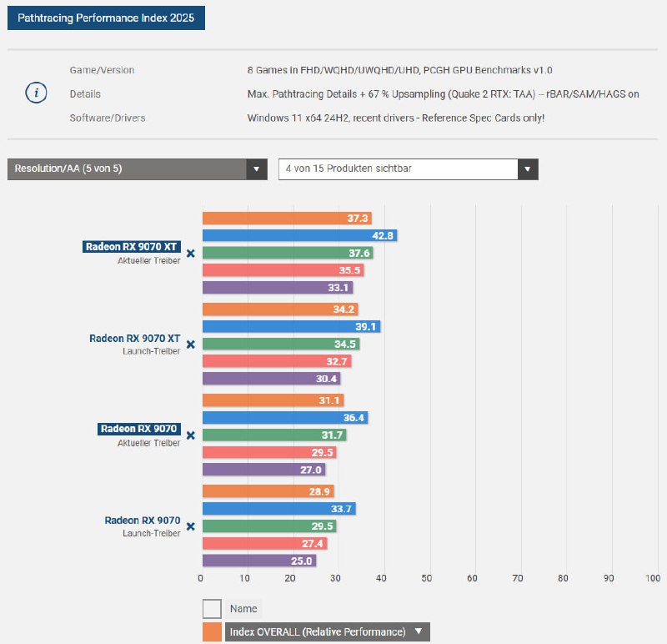Viewport: 667px width, 644px height.
Task: Open the Resolution/AA (5 von 5) dropdown
Action: 138,169
